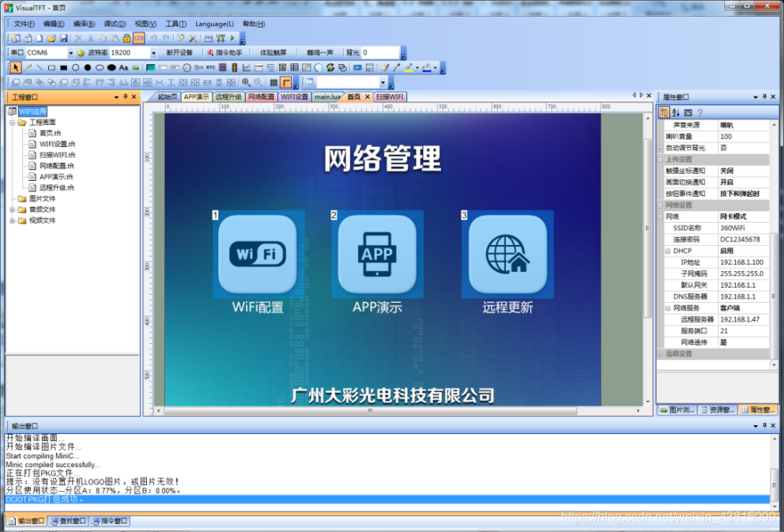
Task: Open the baud rate 19200 dropdown
Action: [x=155, y=52]
